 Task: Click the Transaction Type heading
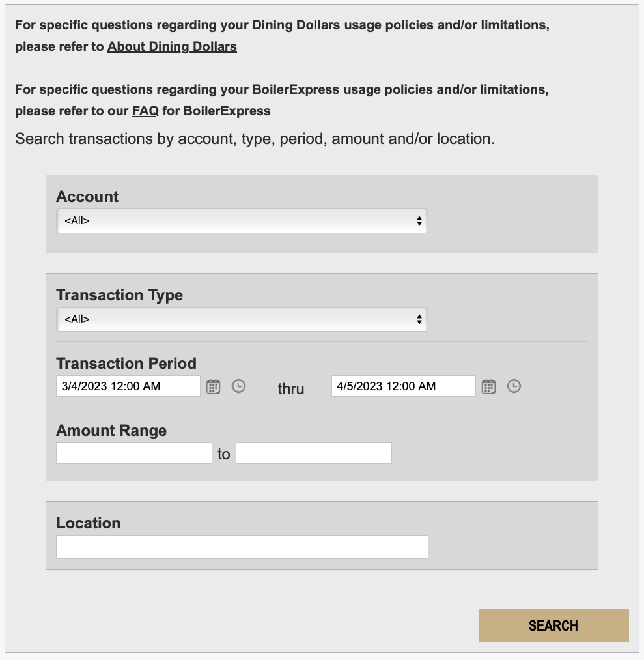pyautogui.click(x=119, y=295)
